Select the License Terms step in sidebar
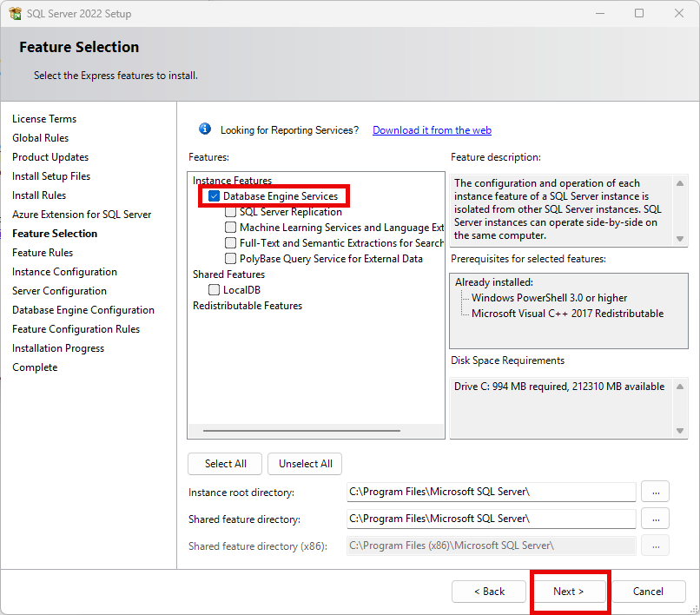The height and width of the screenshot is (615, 700). (44, 119)
